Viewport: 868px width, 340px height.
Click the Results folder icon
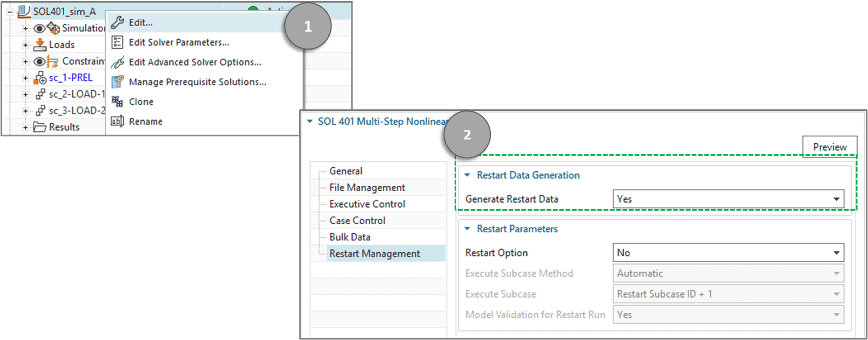pyautogui.click(x=40, y=127)
